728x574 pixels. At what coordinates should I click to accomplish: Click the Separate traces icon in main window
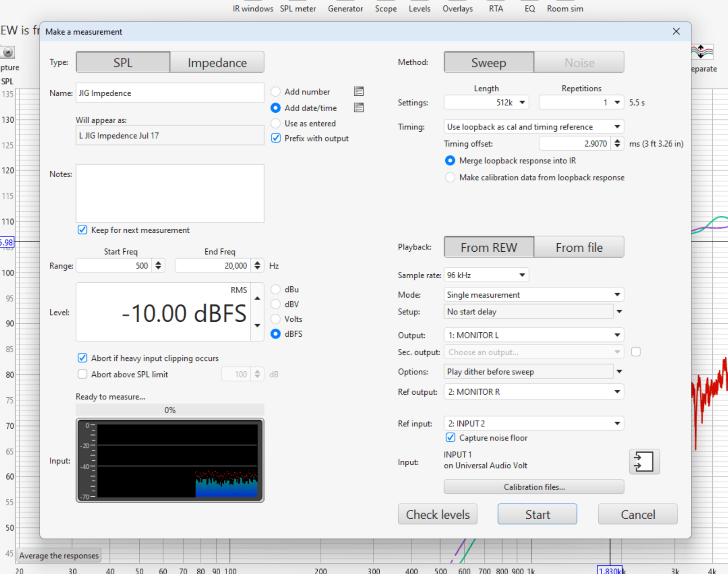point(702,52)
